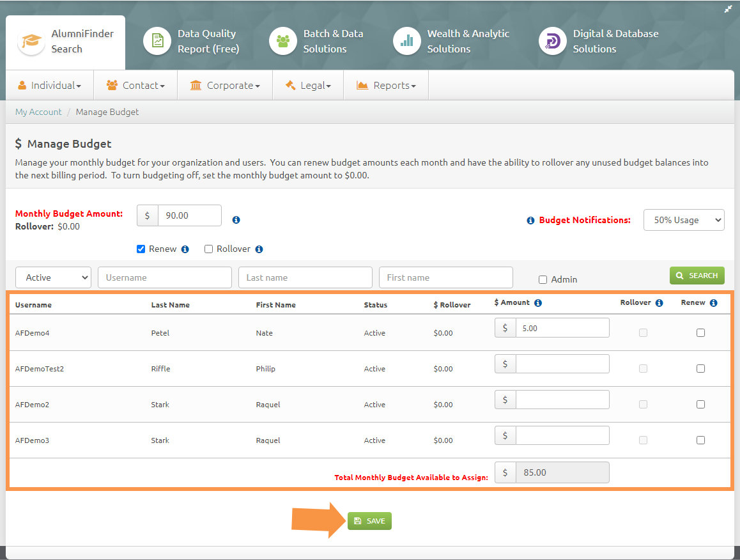Click the Wealth & Analytic Solutions chart icon
This screenshot has width=740, height=560.
(407, 41)
